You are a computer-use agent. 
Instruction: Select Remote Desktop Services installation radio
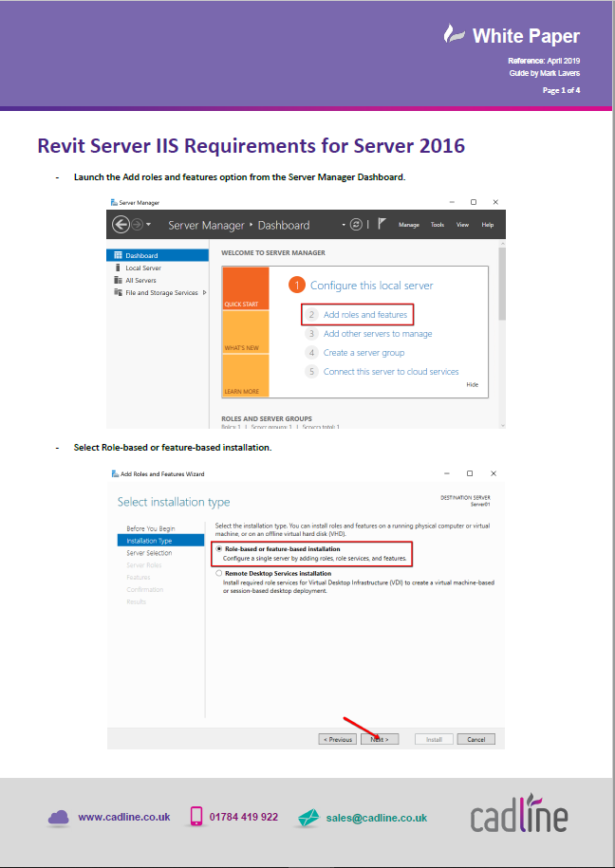[x=219, y=574]
